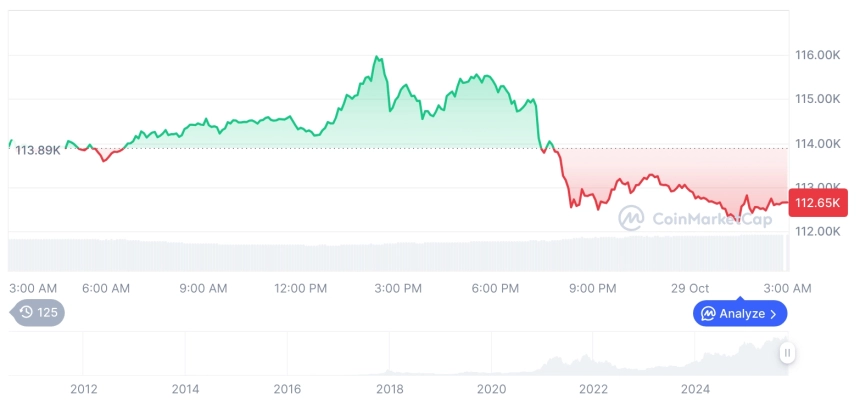Click the clock history icon beside 125
860x401 pixels.
(26, 313)
